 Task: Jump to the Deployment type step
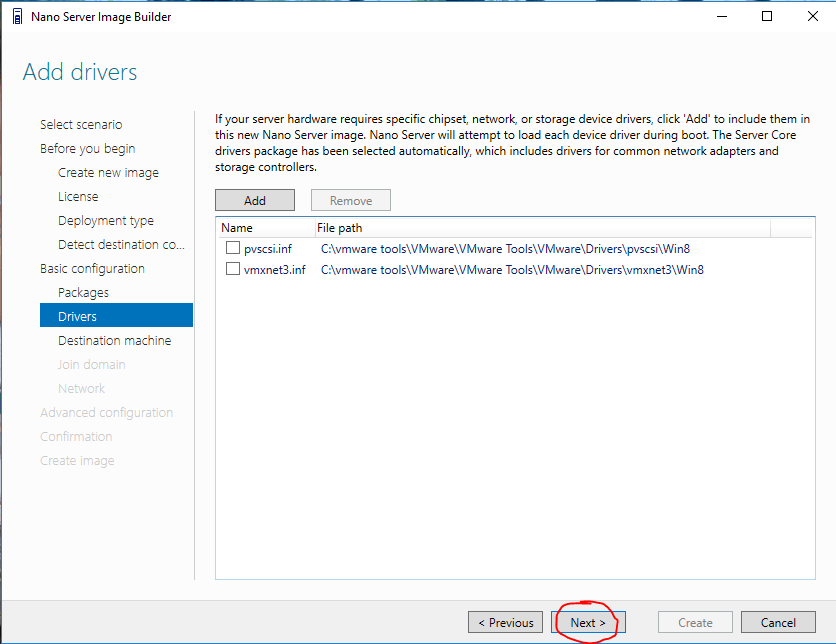click(106, 221)
